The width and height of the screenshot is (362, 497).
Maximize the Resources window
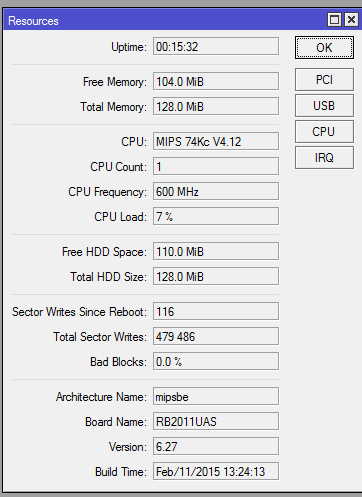point(334,20)
